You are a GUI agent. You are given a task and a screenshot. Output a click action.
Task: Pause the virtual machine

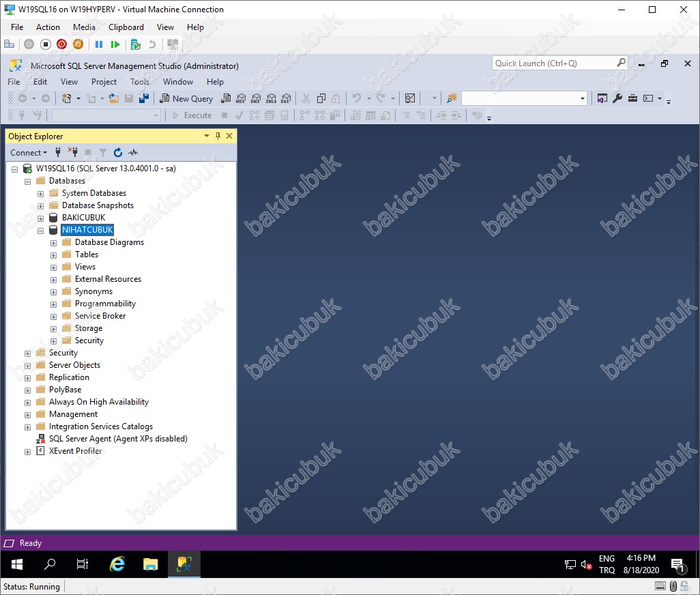(99, 44)
